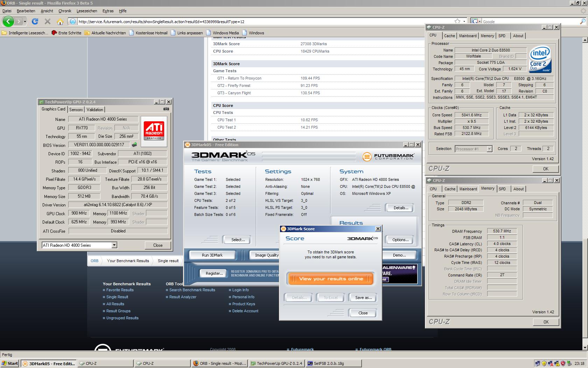Image resolution: width=588 pixels, height=368 pixels.
Task: Click Run 3DMark button
Action: click(212, 255)
